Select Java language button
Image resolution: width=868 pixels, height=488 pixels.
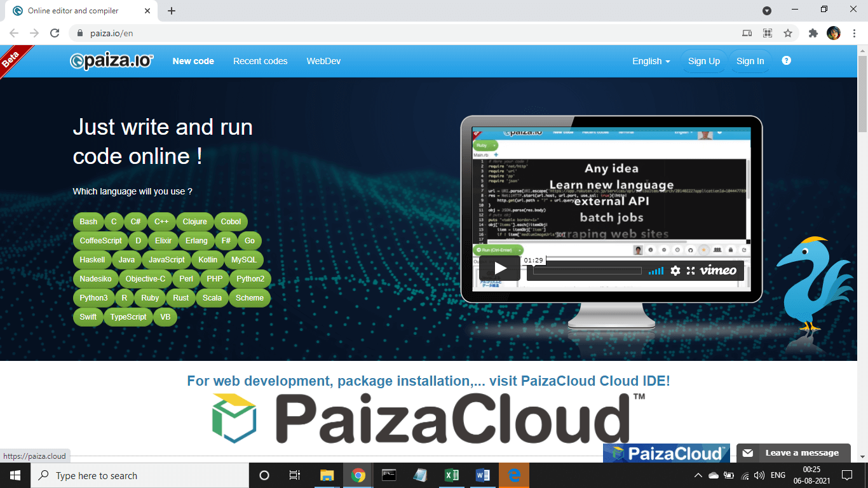pos(126,260)
